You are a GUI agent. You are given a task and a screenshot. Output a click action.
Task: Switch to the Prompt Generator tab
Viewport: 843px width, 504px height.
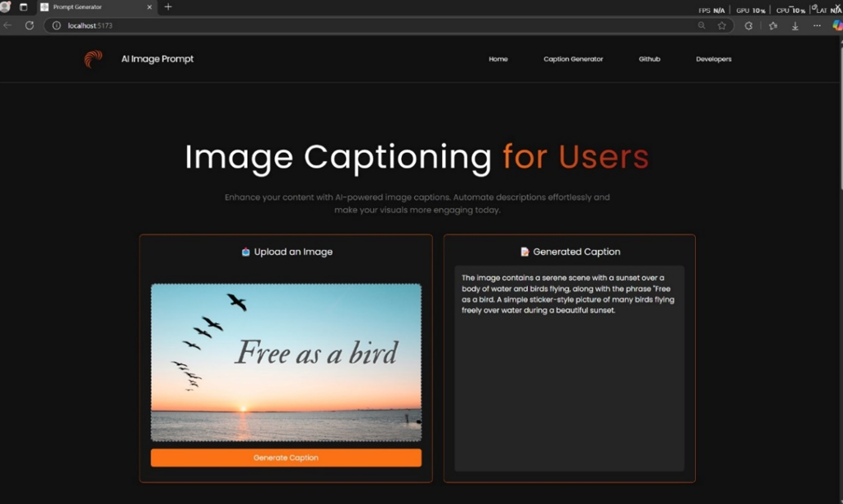[x=90, y=7]
